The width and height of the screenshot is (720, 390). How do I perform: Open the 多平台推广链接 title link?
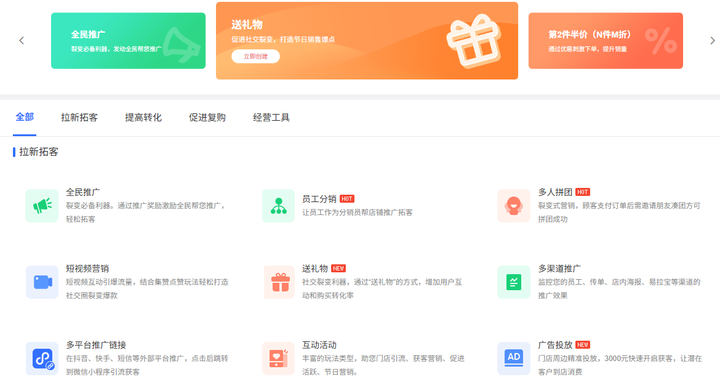(x=96, y=345)
